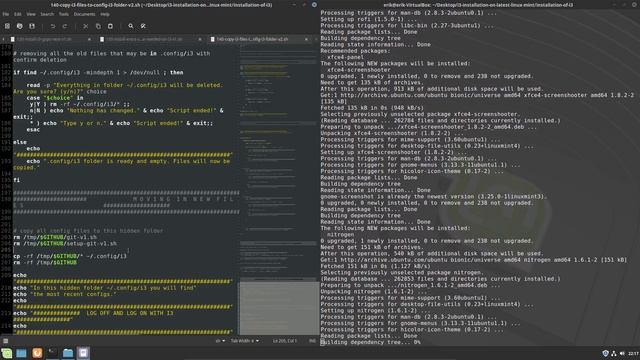
Task: Undo the last edit from the toolbar
Action: pos(53,26)
